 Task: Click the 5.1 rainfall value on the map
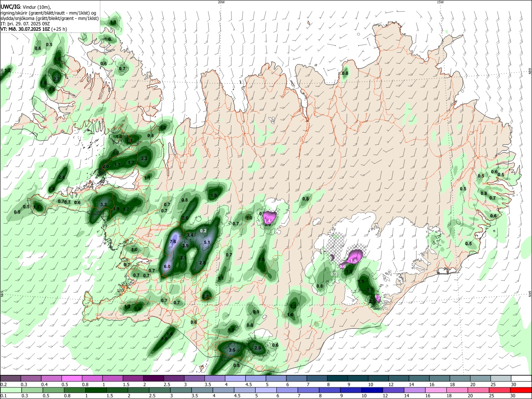click(207, 242)
